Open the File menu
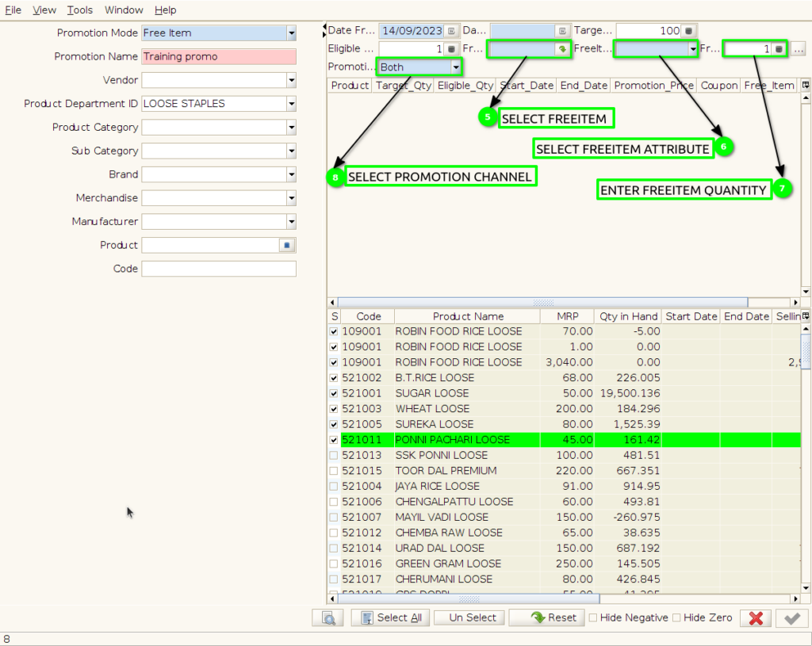The height and width of the screenshot is (646, 812). 13,10
